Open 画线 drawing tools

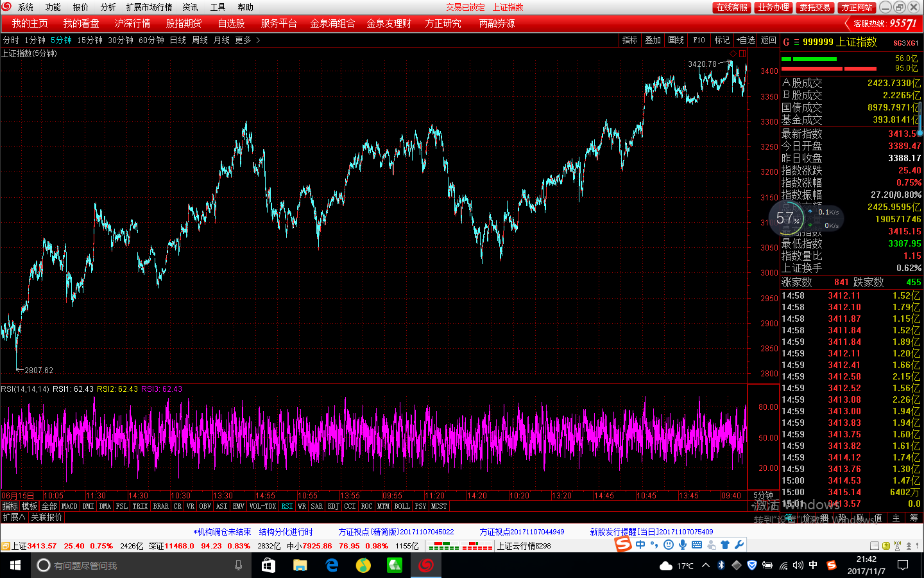tap(676, 40)
